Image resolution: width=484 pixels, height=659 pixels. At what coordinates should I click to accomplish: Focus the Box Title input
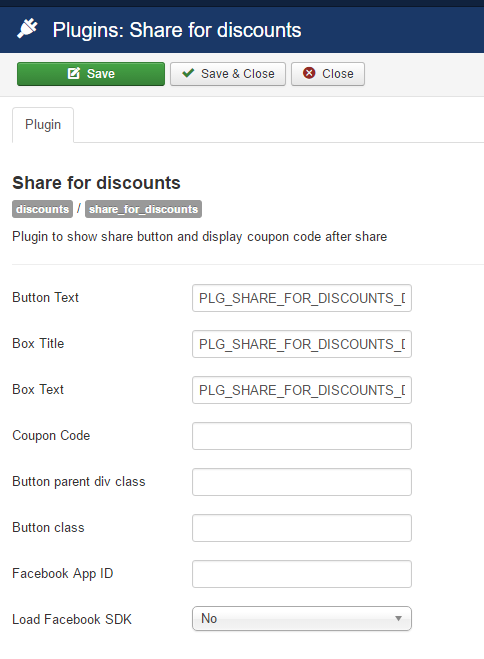[x=302, y=344]
